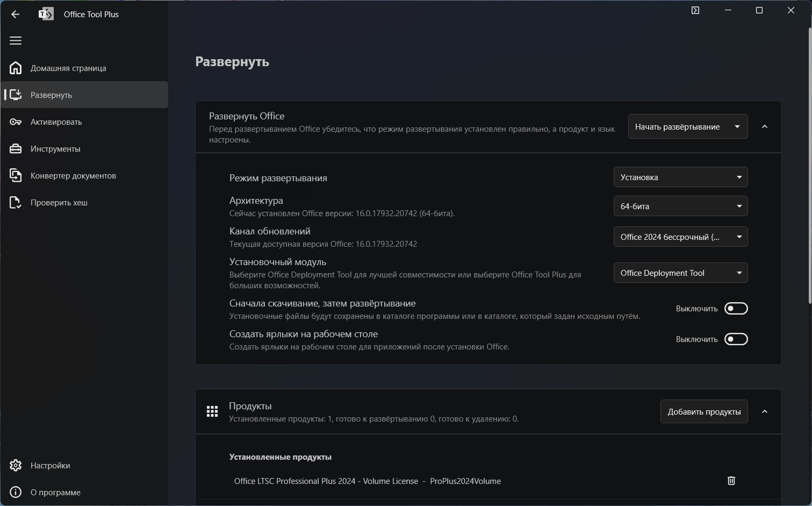Open the Режим развертывания dropdown

pyautogui.click(x=680, y=177)
